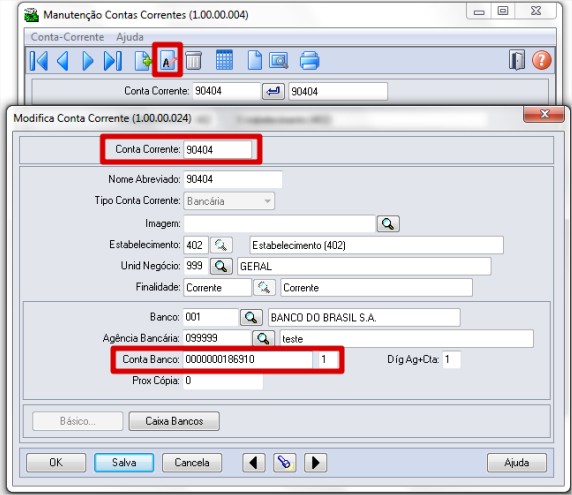Open the Conta-Corrente menu
This screenshot has width=572, height=495.
(67, 37)
